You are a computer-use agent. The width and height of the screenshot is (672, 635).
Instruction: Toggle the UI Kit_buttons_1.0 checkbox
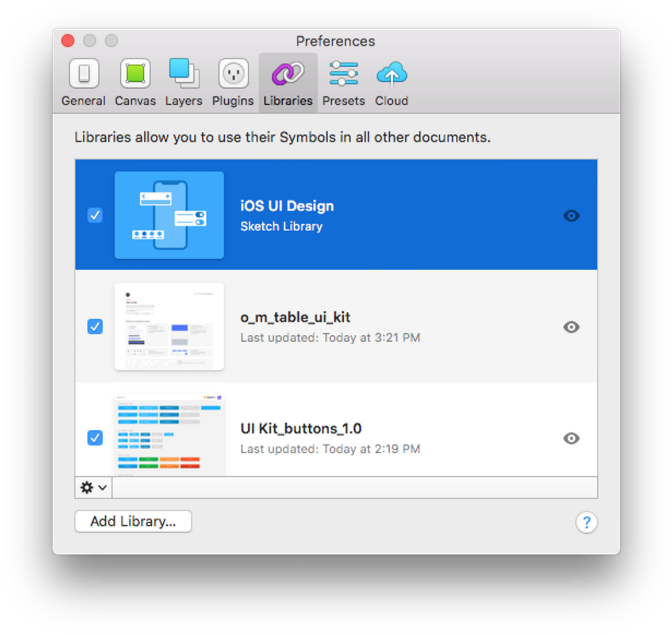tap(95, 438)
